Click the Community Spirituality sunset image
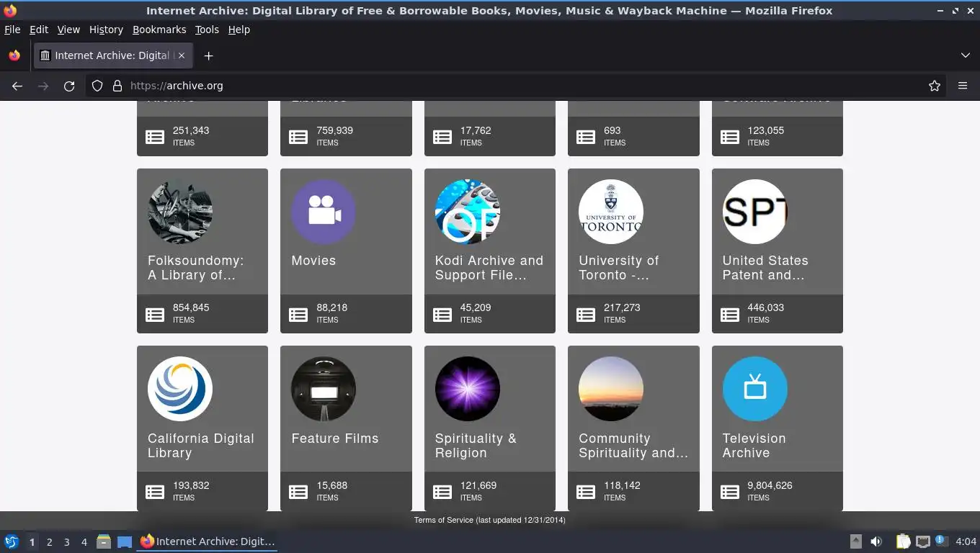980x553 pixels. click(611, 389)
